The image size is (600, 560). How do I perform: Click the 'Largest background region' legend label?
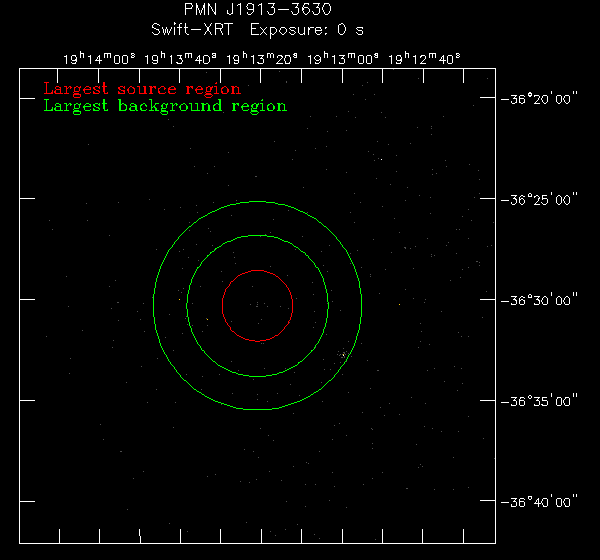click(x=165, y=106)
